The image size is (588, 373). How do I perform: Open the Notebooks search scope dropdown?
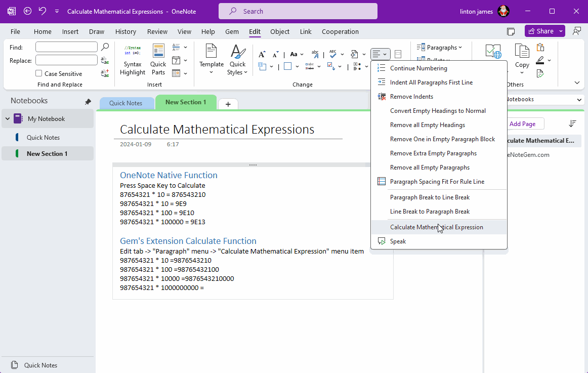[579, 100]
